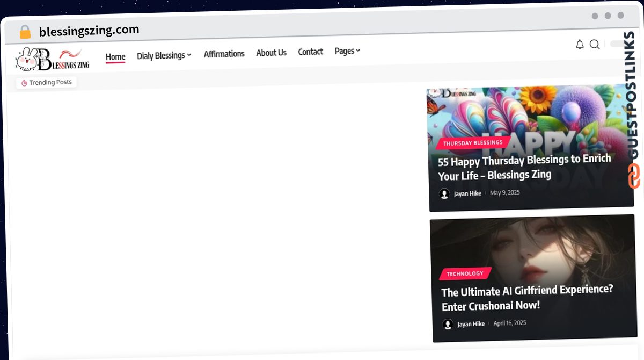The image size is (644, 360).
Task: Click Jayan Hike avatar on AI Girlfriend post
Action: (x=448, y=325)
